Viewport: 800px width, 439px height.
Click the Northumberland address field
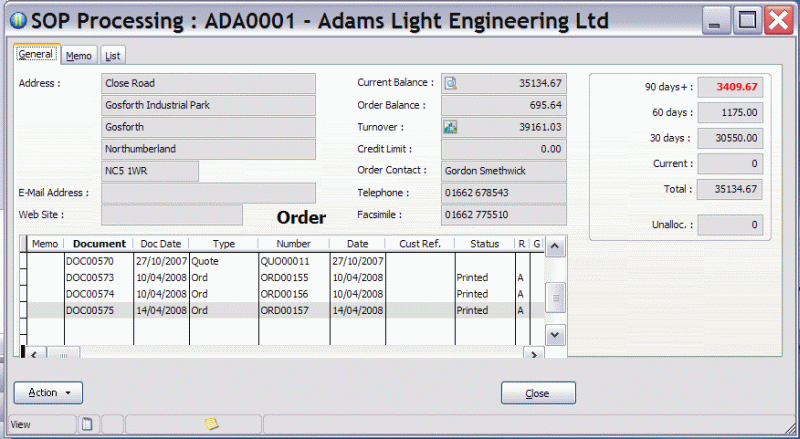208,149
